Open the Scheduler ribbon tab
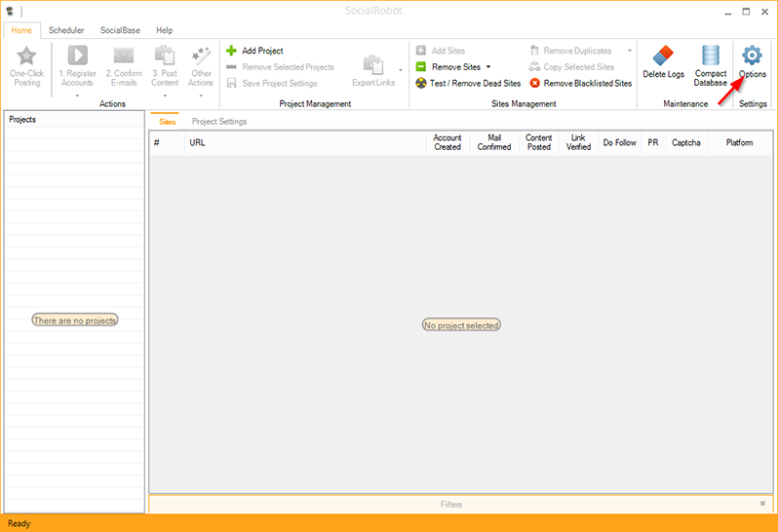 click(x=66, y=30)
